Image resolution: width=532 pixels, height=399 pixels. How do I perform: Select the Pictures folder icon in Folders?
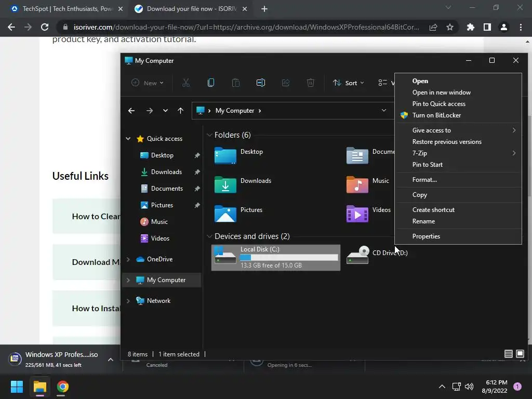225,214
